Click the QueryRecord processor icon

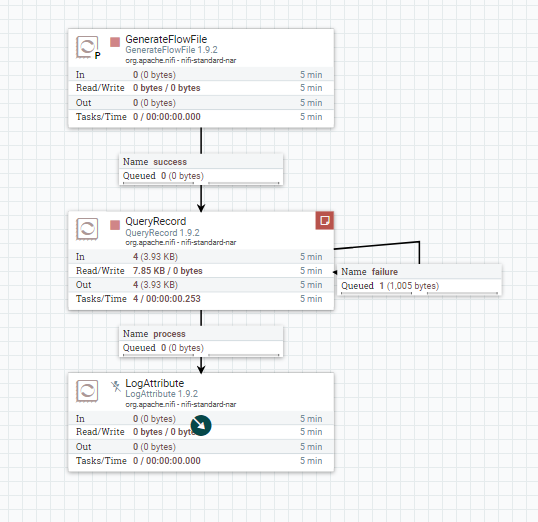pos(87,229)
